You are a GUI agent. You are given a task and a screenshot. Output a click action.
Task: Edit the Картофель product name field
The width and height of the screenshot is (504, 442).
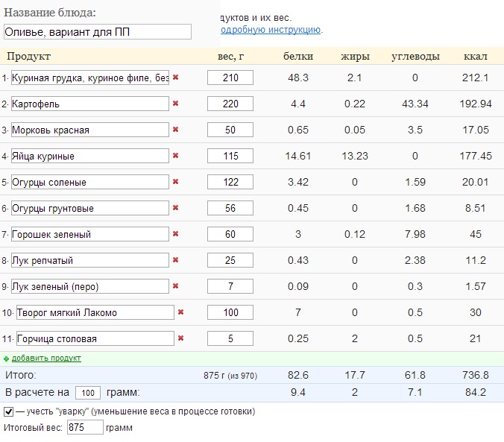click(90, 104)
